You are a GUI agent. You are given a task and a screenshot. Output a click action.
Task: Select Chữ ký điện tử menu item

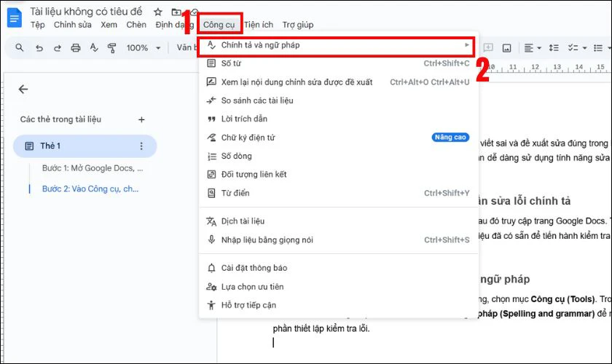tap(337, 138)
